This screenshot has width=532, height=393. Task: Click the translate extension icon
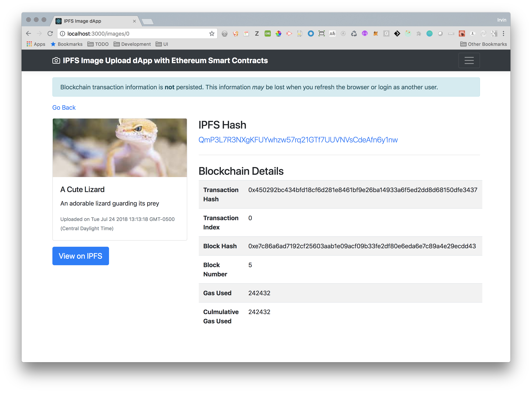pos(332,33)
